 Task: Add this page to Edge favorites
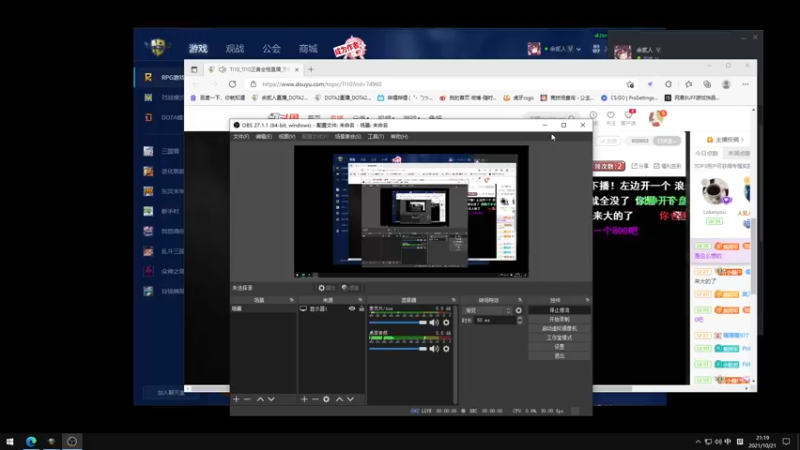pos(630,84)
